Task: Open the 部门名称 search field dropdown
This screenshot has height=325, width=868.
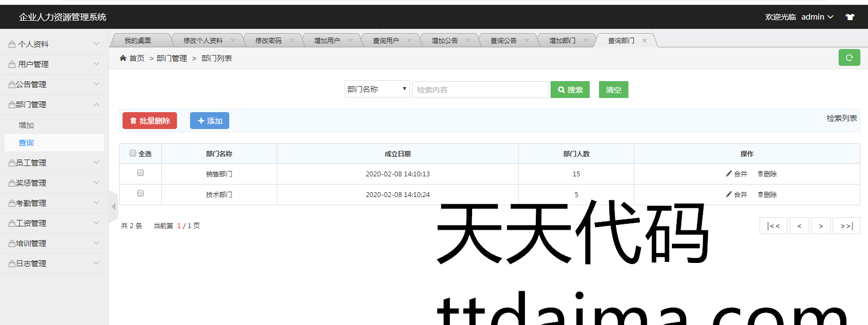Action: coord(377,89)
